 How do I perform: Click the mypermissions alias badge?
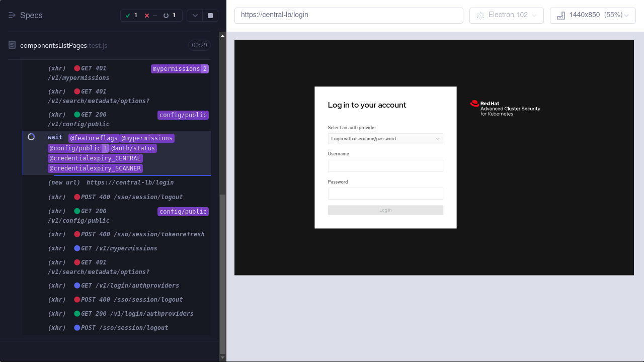click(180, 69)
